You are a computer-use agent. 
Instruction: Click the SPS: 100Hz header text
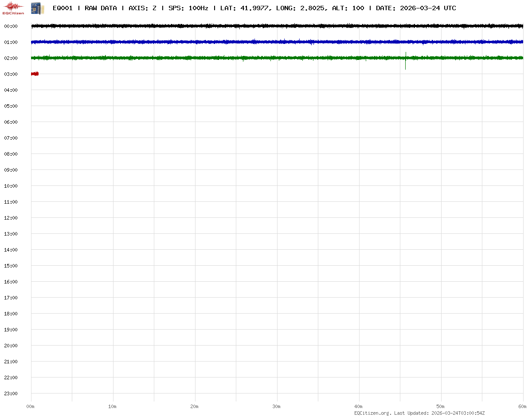click(188, 8)
